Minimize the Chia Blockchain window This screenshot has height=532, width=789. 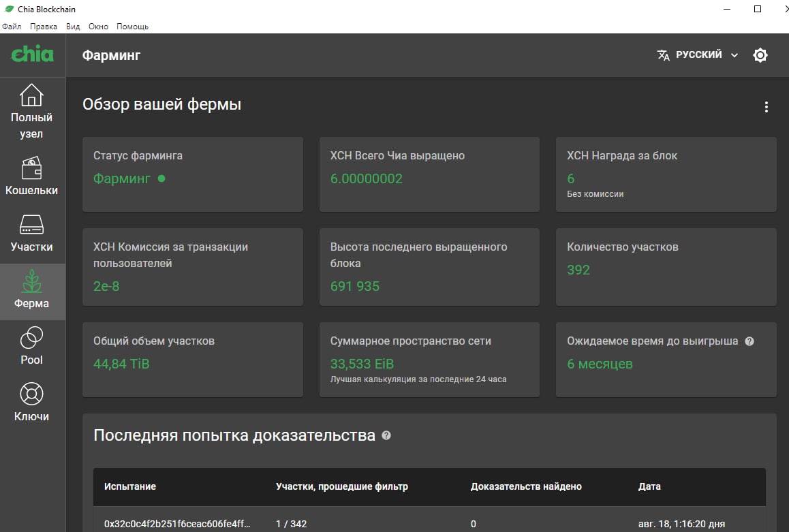pos(726,9)
